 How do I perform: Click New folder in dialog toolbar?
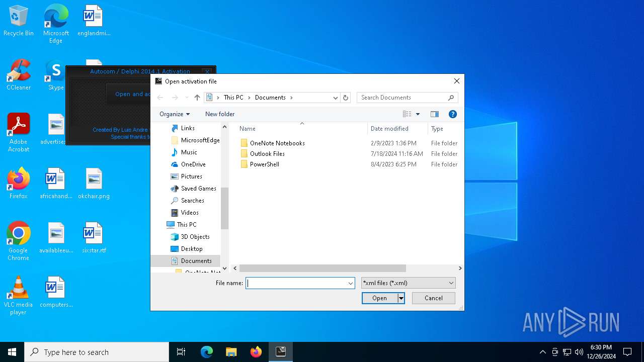click(220, 114)
